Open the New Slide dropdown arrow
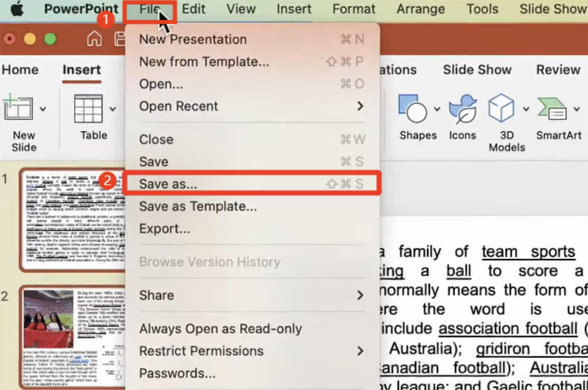Screen dimensions: 588x390 point(43,109)
